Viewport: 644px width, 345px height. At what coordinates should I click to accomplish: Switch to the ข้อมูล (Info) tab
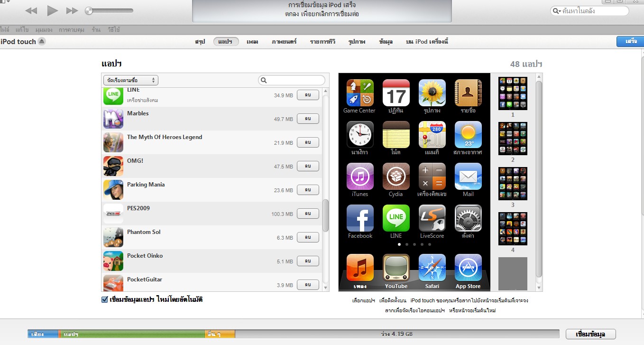coord(386,42)
